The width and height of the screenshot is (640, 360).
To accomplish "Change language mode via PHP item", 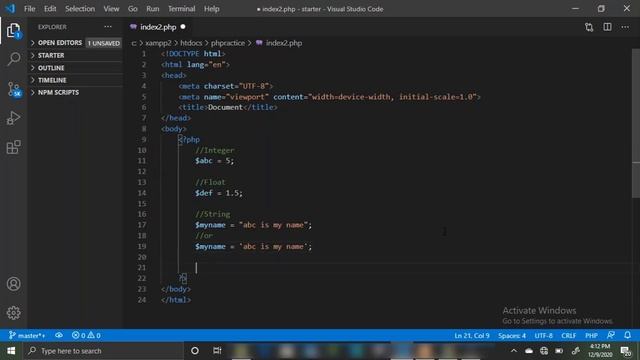I will [x=591, y=336].
